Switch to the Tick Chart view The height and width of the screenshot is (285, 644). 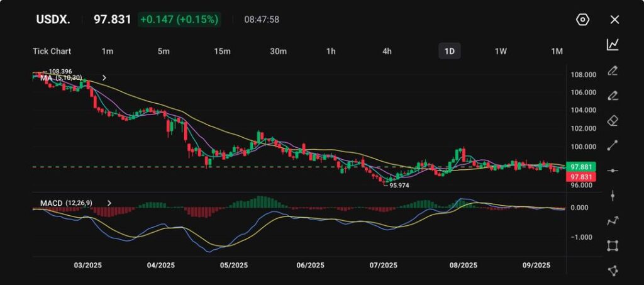click(52, 51)
